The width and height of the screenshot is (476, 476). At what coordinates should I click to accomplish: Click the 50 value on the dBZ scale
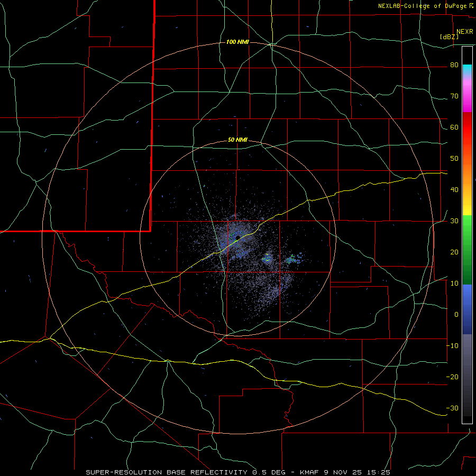tap(454, 159)
